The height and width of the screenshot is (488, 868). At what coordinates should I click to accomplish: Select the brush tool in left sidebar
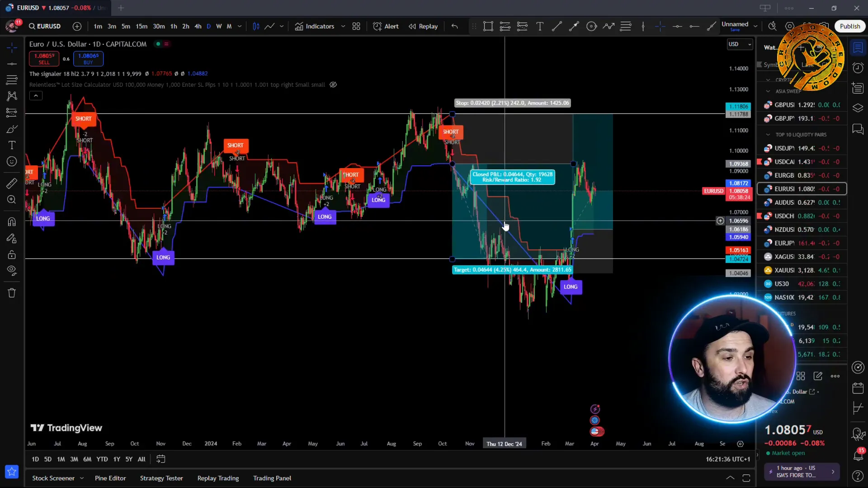click(12, 129)
